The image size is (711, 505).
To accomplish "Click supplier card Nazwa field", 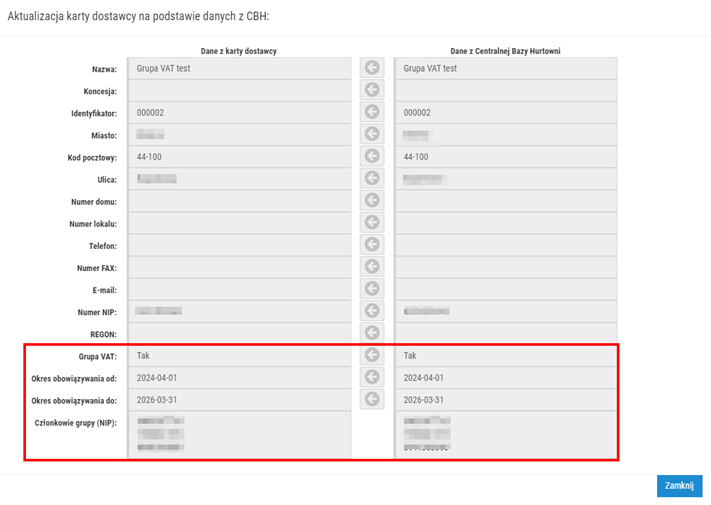I will point(239,68).
